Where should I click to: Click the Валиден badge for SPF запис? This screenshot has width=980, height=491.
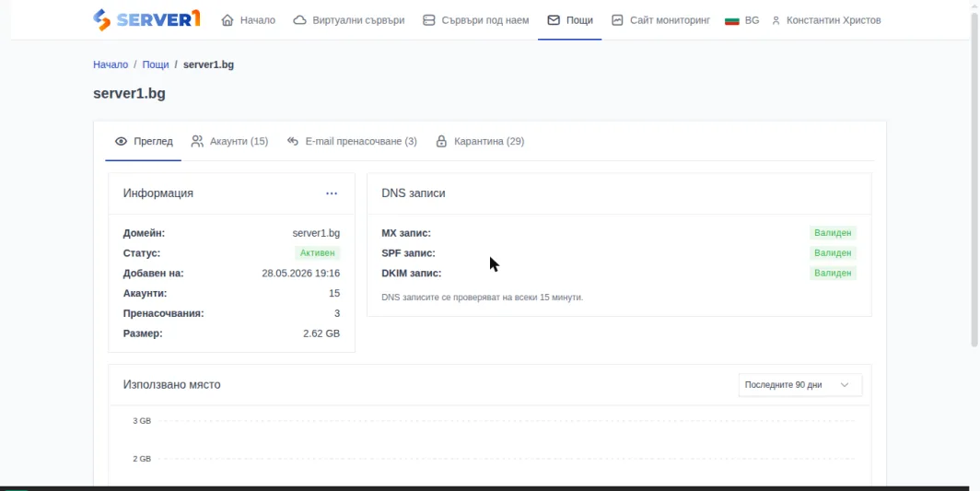[833, 253]
